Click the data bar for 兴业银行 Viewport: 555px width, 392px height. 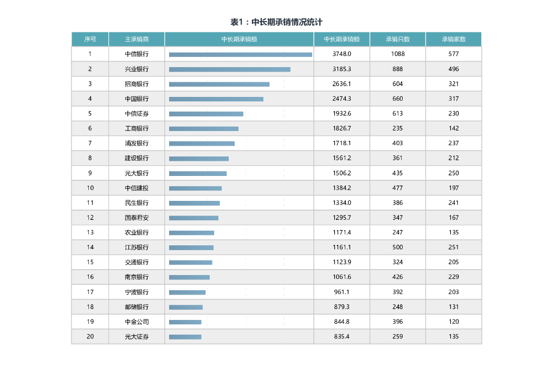tap(230, 70)
